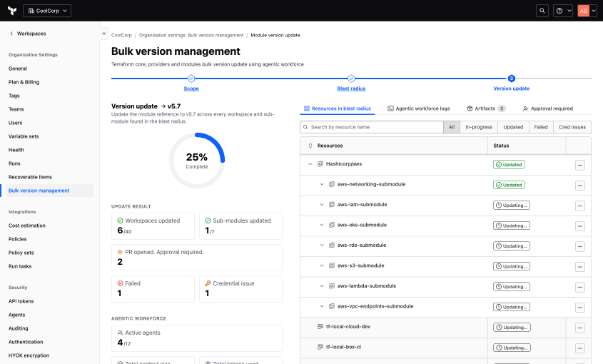Go back to Workspaces
This screenshot has height=364, width=603.
31,34
